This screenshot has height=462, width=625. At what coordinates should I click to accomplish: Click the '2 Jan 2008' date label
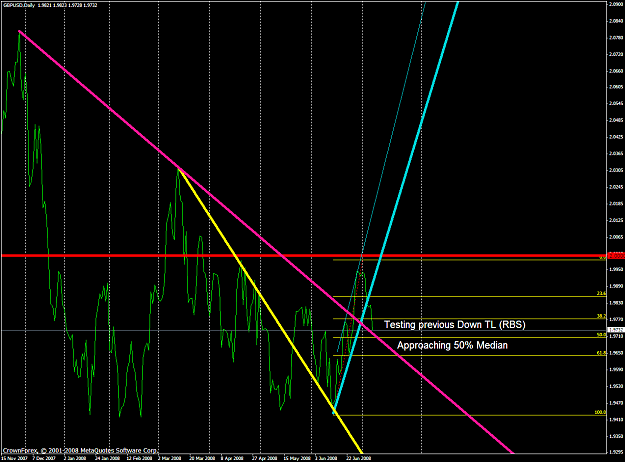(x=75, y=458)
